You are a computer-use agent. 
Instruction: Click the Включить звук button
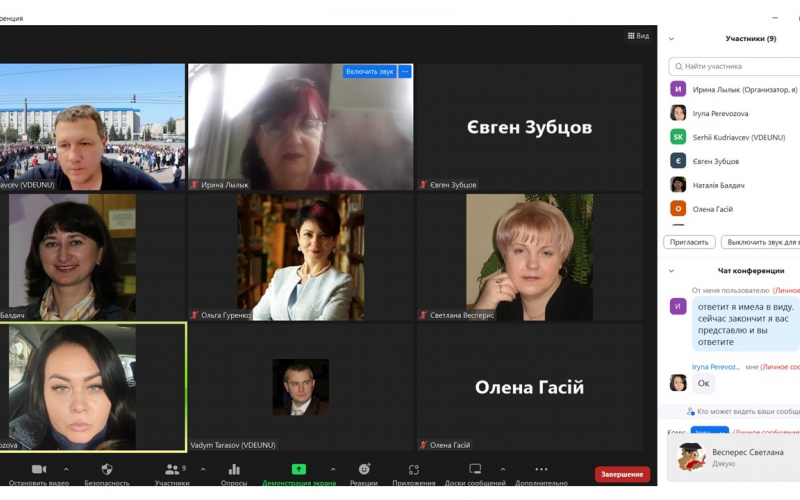[369, 72]
